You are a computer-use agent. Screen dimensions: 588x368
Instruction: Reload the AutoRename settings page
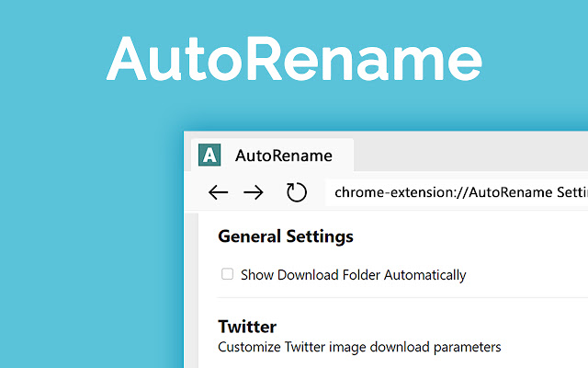[296, 192]
